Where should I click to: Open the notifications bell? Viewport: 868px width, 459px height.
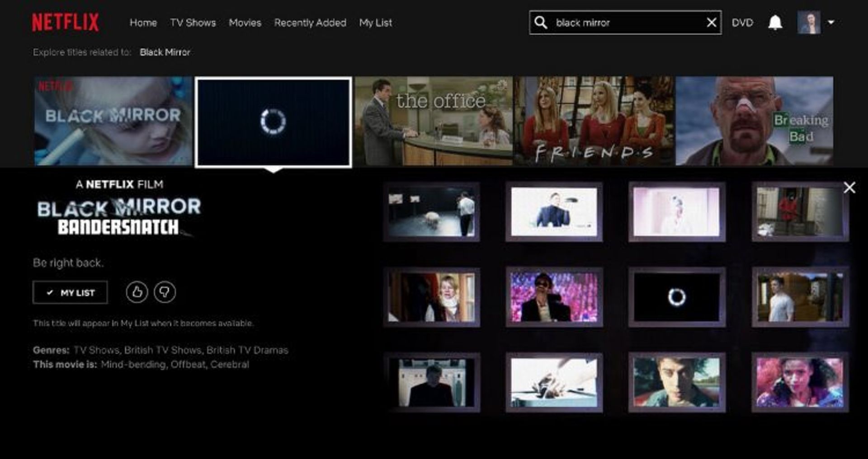coord(775,23)
